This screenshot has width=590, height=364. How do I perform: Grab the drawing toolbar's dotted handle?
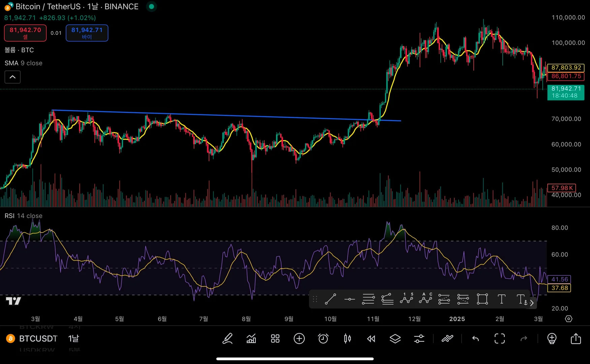[315, 299]
